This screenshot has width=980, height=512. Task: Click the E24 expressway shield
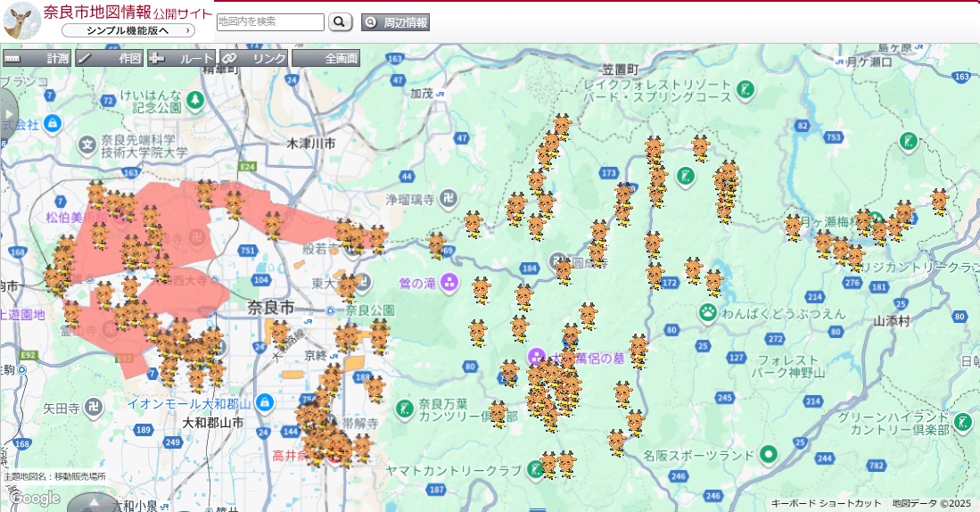point(248,167)
